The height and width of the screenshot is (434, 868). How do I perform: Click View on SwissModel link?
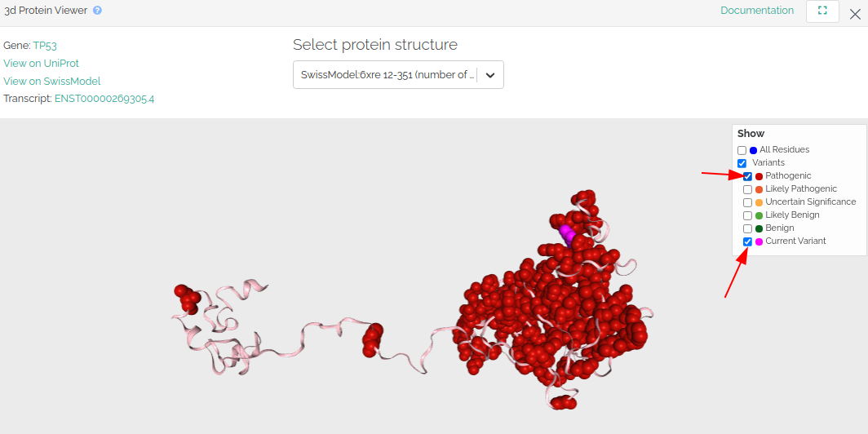pyautogui.click(x=51, y=82)
